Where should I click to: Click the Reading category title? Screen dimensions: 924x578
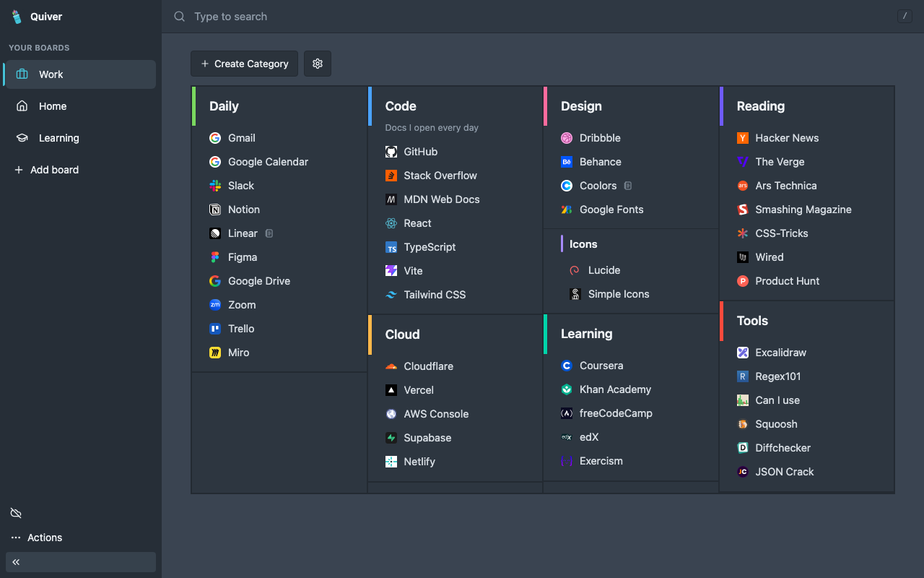(761, 106)
